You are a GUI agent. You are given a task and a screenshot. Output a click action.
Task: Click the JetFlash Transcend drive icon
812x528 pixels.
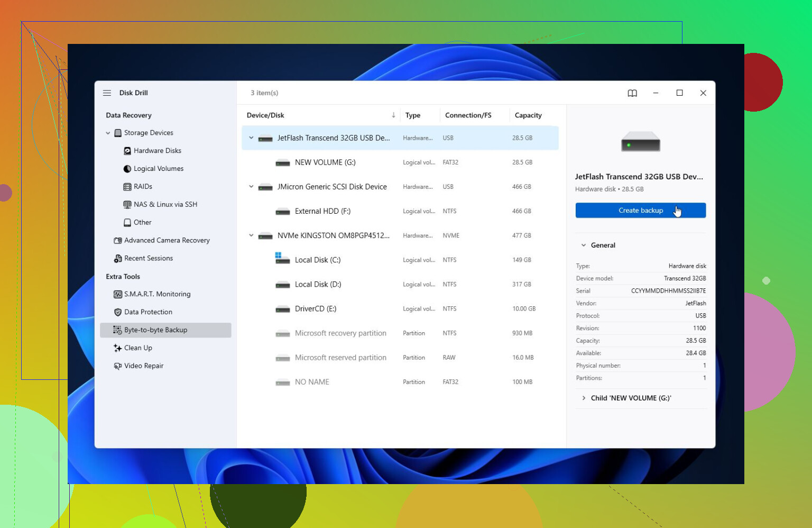pos(265,139)
